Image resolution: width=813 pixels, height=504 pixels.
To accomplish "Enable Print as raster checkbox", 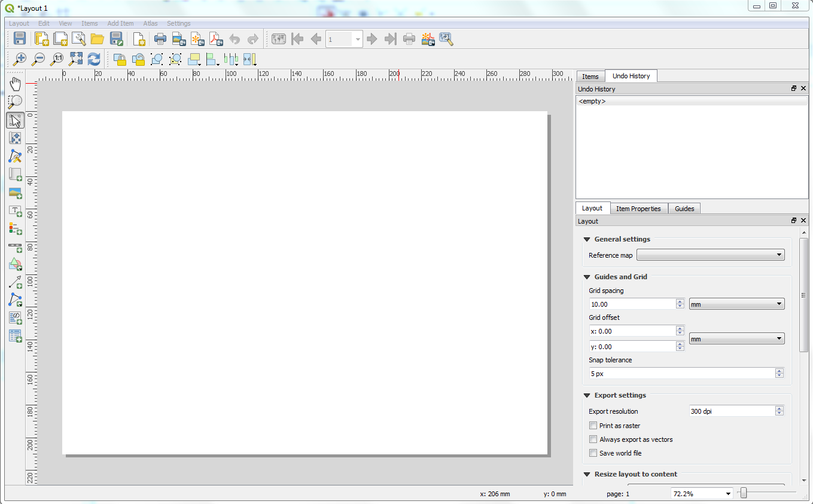I will coord(593,426).
